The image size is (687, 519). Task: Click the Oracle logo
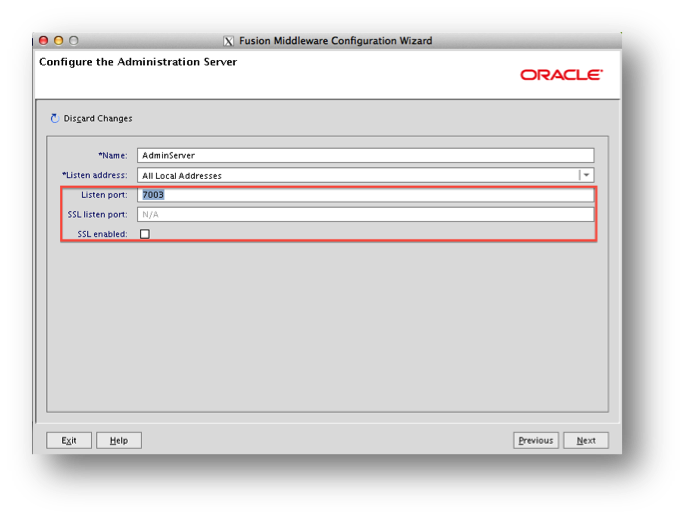[561, 75]
